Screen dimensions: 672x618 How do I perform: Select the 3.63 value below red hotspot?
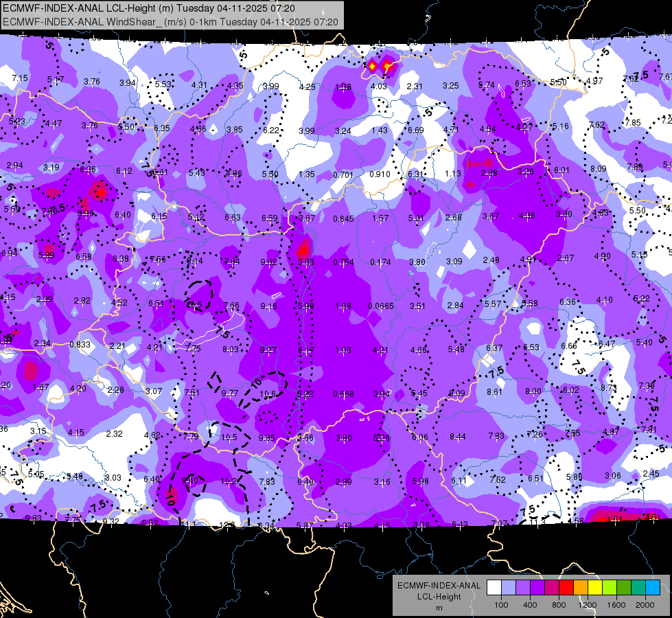pyautogui.click(x=306, y=262)
